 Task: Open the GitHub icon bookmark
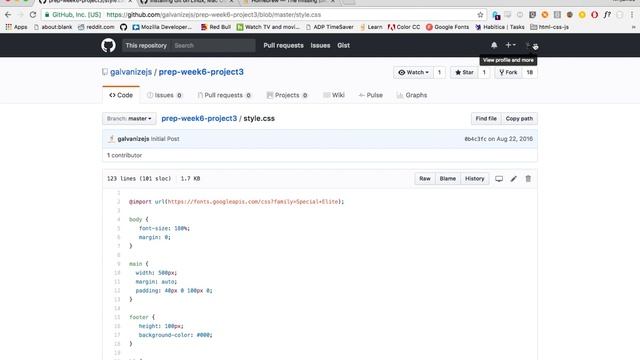(x=124, y=27)
